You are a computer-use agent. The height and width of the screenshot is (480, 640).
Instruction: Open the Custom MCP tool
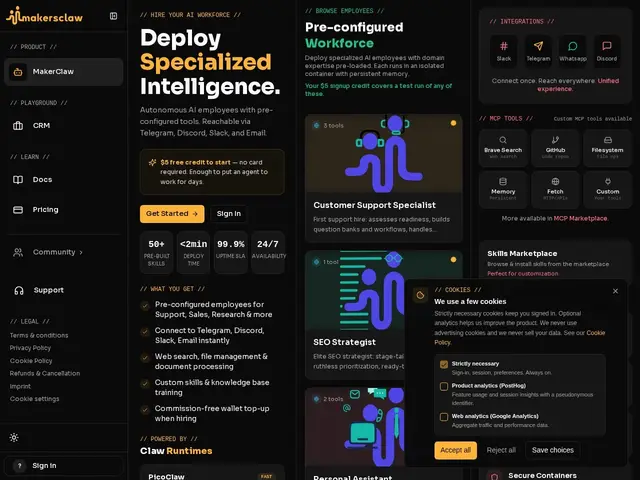[x=607, y=189]
